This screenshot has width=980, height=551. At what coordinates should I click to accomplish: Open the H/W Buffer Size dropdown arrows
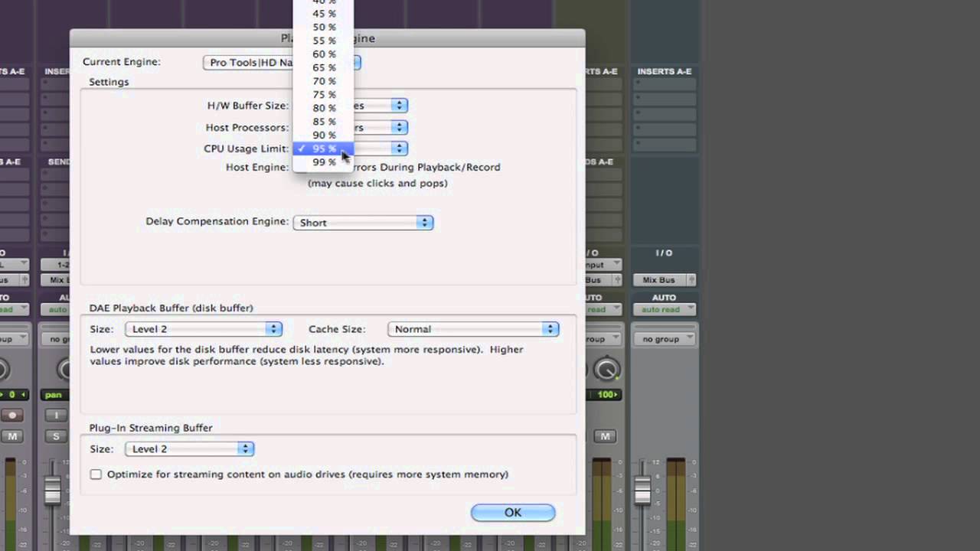(399, 106)
